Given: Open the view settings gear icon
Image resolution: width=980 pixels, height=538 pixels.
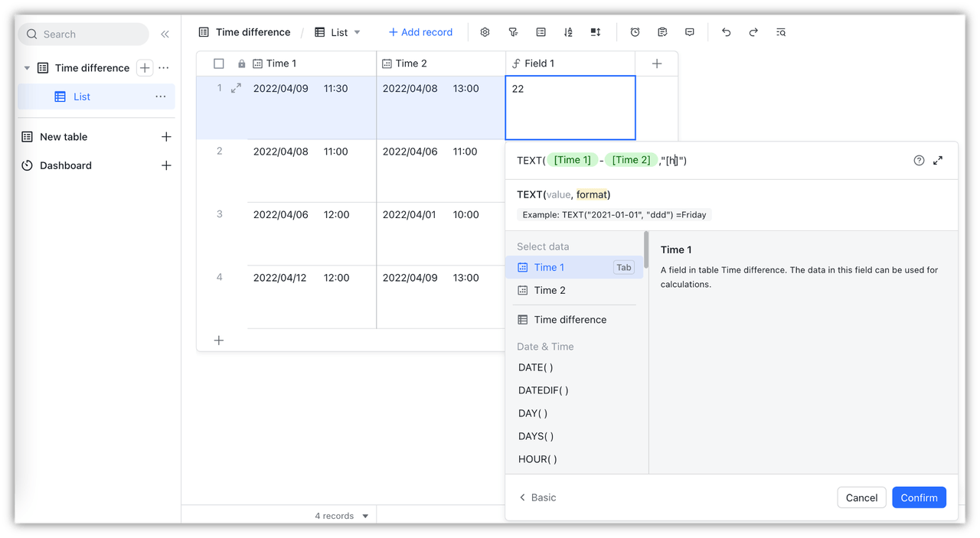Looking at the screenshot, I should tap(485, 32).
